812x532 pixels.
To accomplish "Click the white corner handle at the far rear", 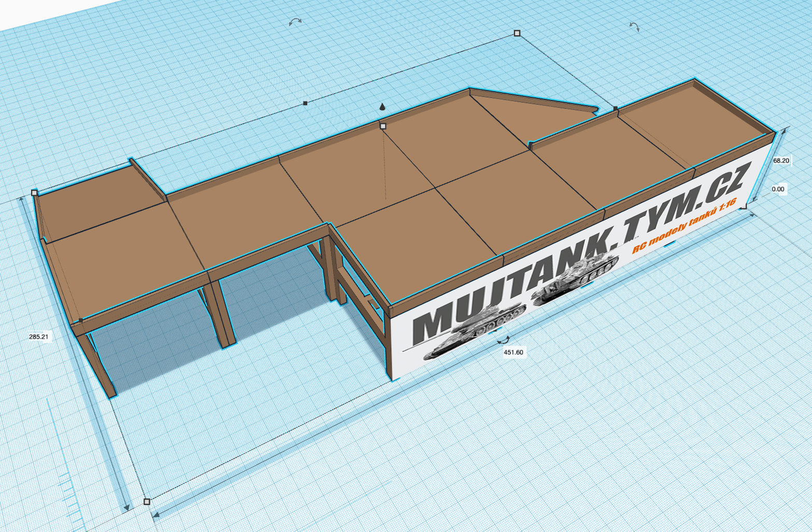I will (517, 33).
